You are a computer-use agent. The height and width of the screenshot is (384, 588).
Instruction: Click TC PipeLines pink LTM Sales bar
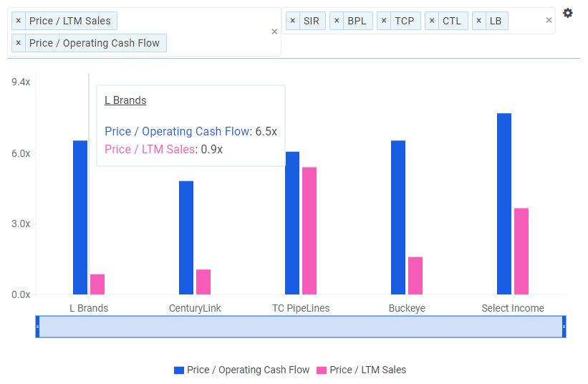pyautogui.click(x=309, y=231)
